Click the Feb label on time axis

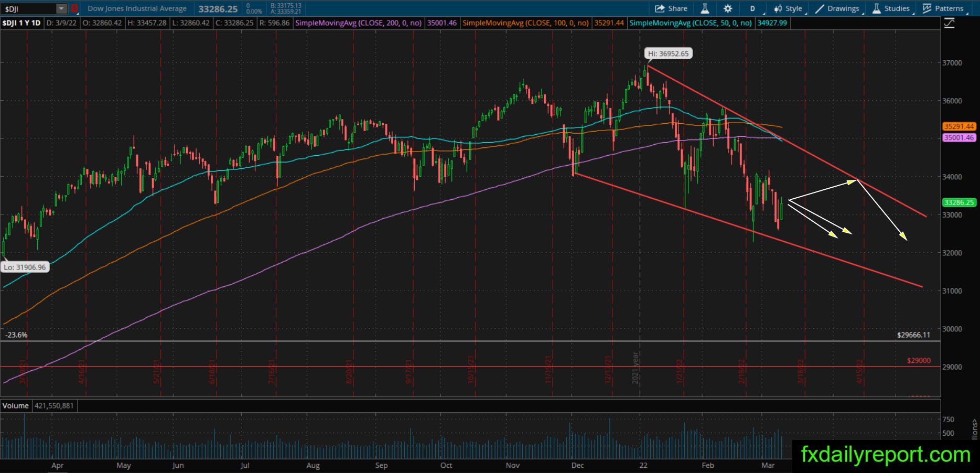click(x=708, y=465)
